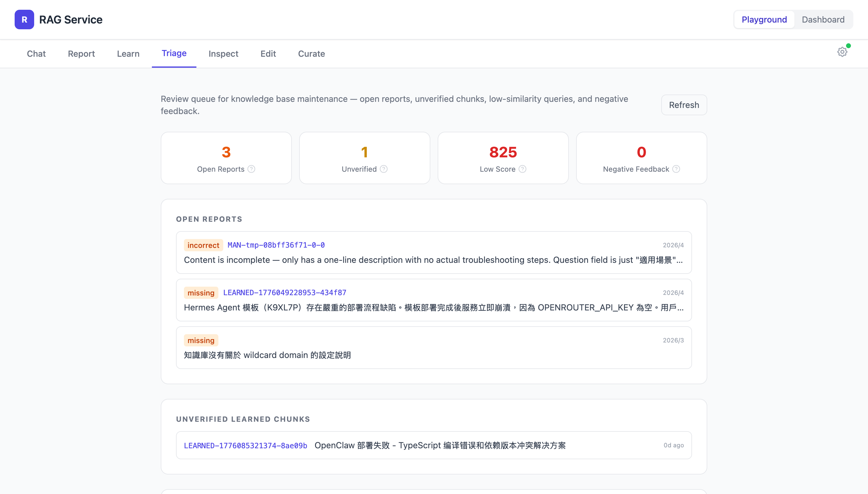The width and height of the screenshot is (868, 494).
Task: Go to the Learn tab
Action: click(x=128, y=54)
